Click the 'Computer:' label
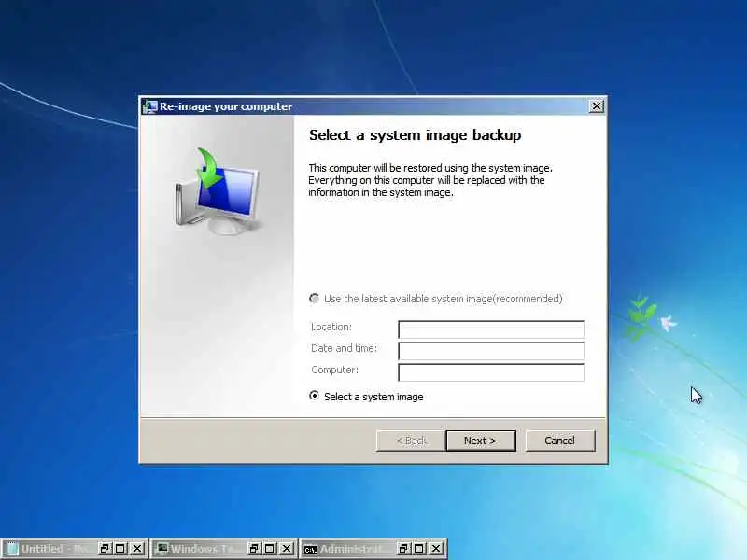This screenshot has width=747, height=560. coord(335,370)
